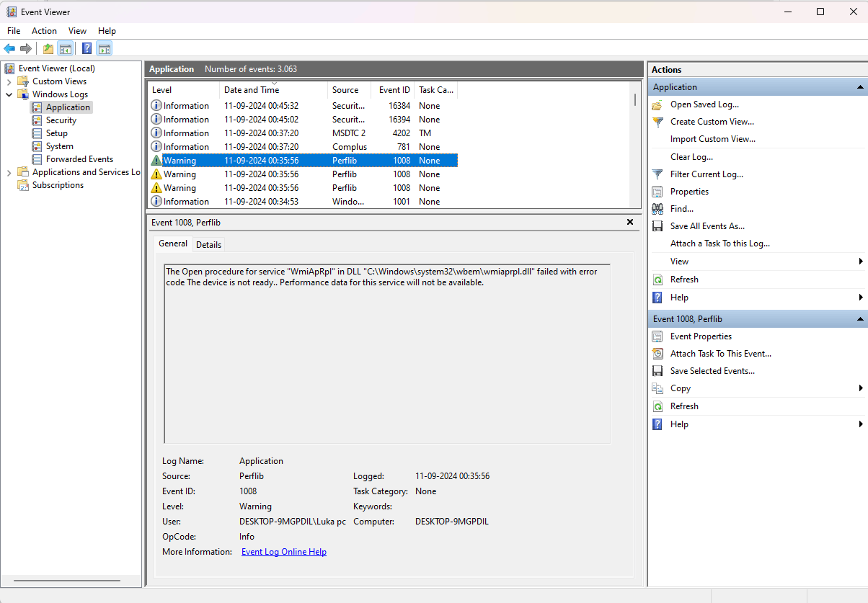The width and height of the screenshot is (868, 603).
Task: Click the Attach Task To This Event icon
Action: pos(657,354)
